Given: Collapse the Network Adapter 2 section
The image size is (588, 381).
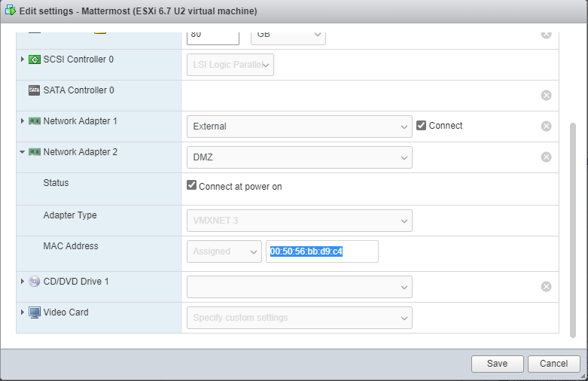Looking at the screenshot, I should pos(22,152).
